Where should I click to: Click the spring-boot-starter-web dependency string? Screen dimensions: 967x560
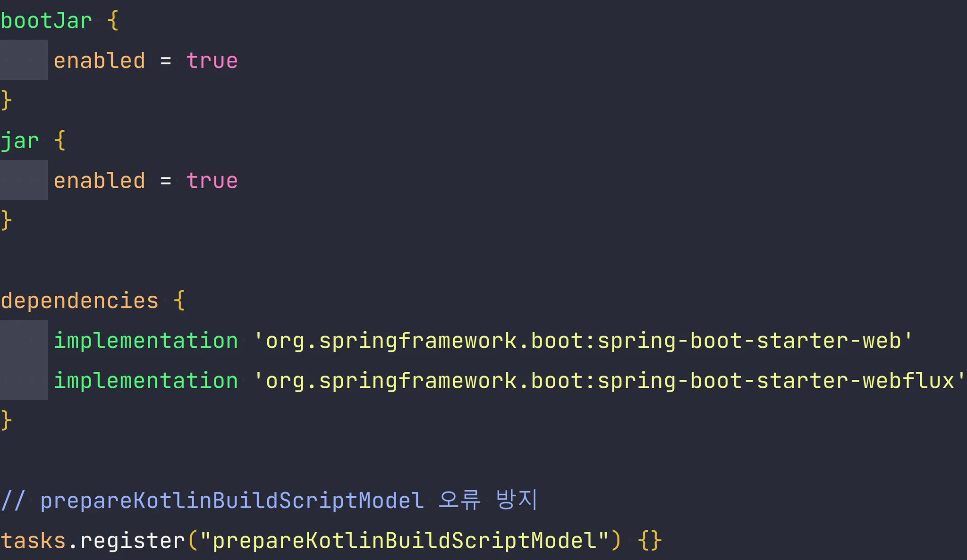point(583,341)
